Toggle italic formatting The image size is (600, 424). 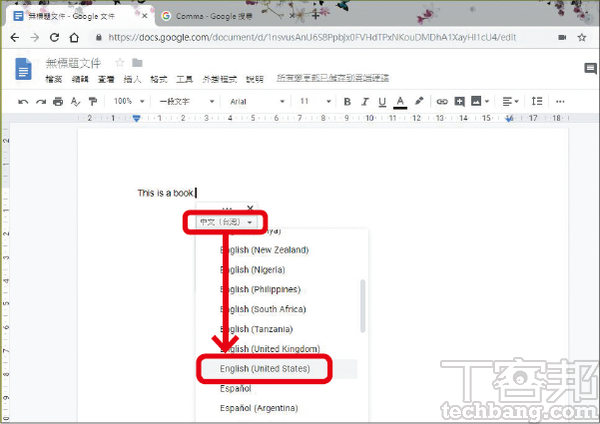pos(365,101)
